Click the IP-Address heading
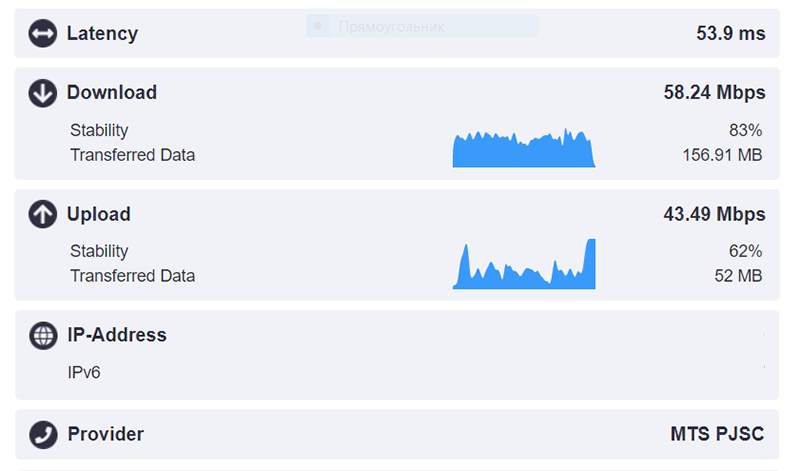The height and width of the screenshot is (471, 800). pyautogui.click(x=117, y=335)
